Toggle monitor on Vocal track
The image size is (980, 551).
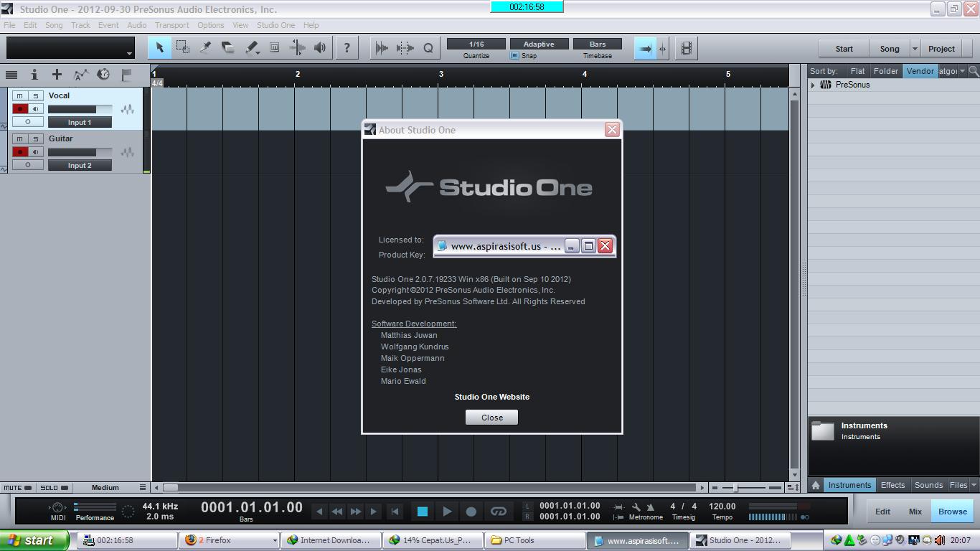35,109
